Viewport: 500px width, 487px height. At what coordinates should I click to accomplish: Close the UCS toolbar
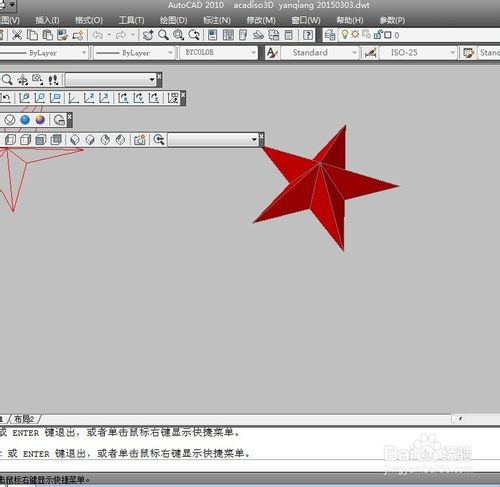click(183, 95)
